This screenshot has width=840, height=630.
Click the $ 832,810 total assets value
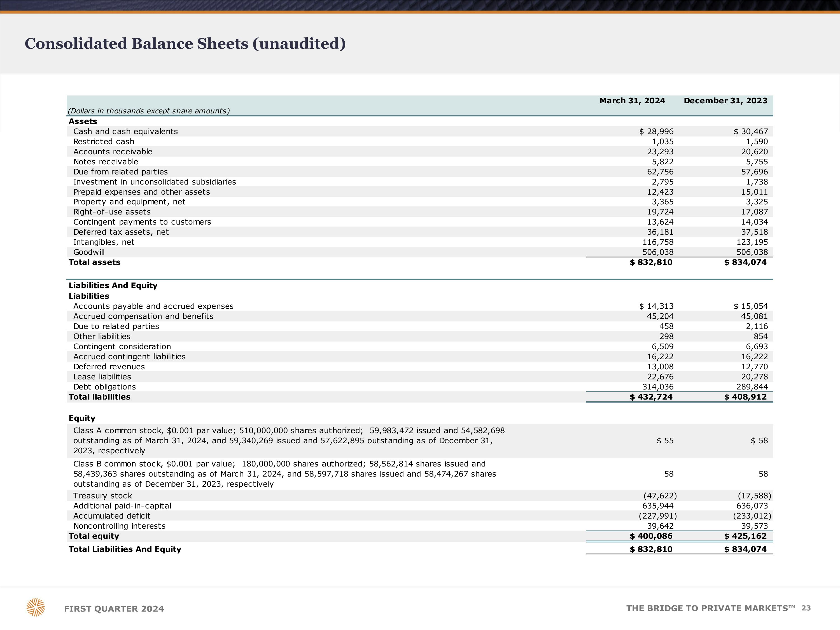click(651, 262)
